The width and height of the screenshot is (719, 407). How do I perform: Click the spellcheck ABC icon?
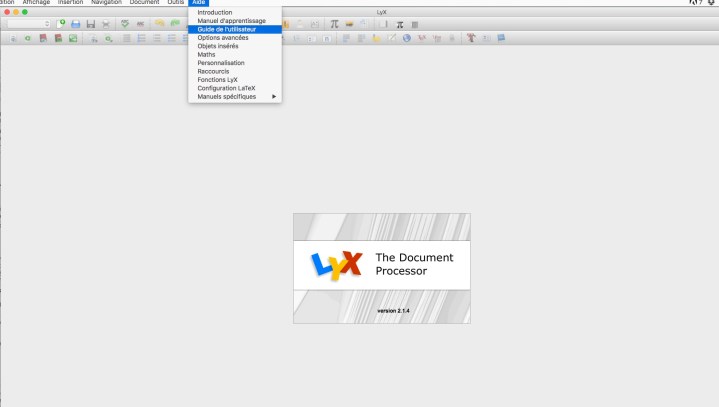point(125,23)
